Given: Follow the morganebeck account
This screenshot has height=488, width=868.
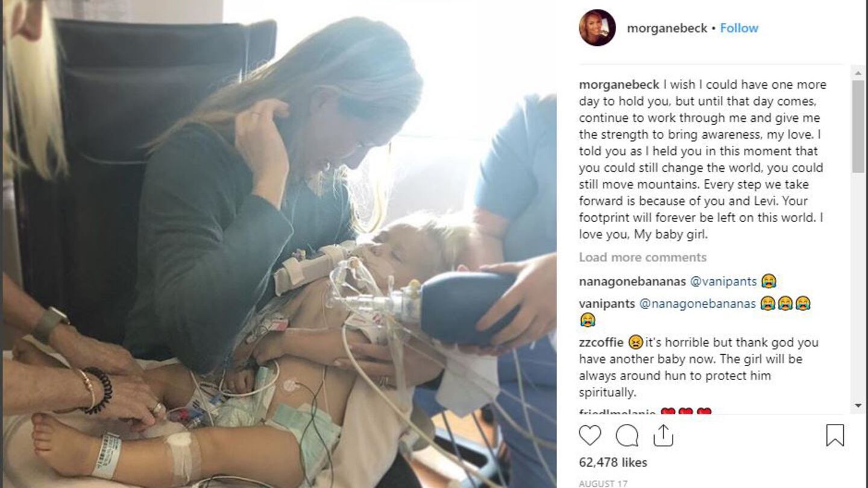Looking at the screenshot, I should pyautogui.click(x=739, y=28).
